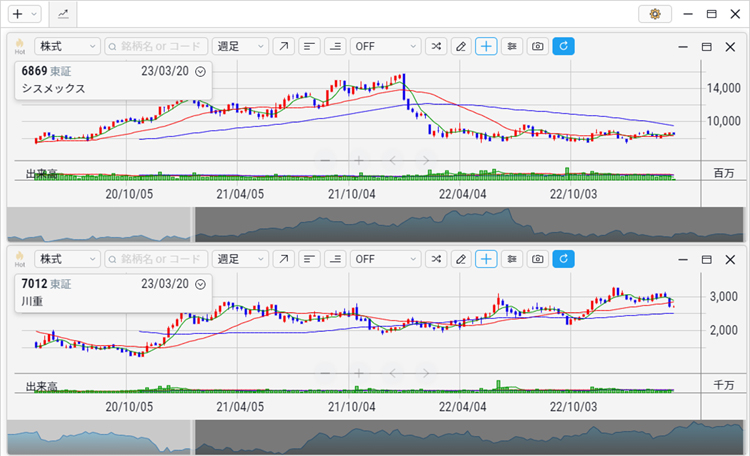Screen dimensions: 750x456
Task: Open the 株式 dropdown in top chart
Action: (x=67, y=46)
